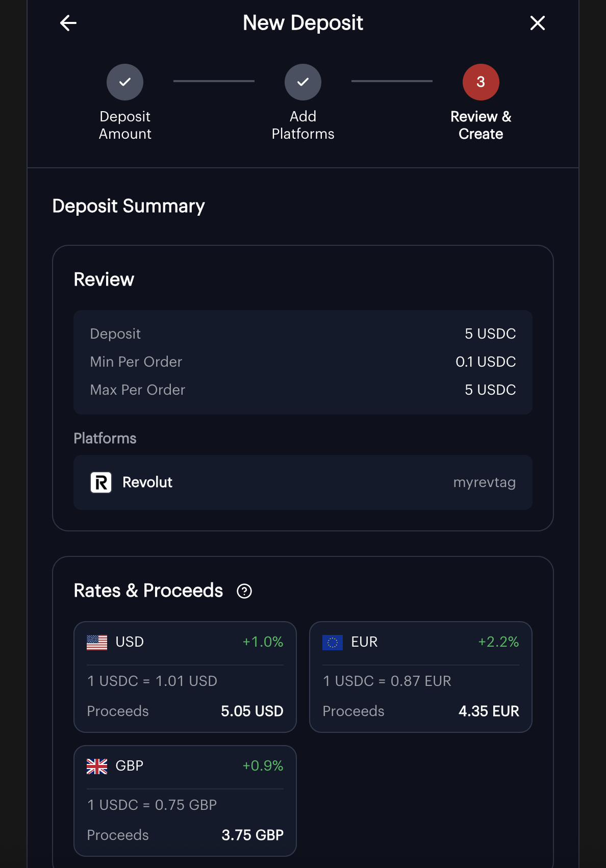Viewport: 606px width, 868px height.
Task: Open Rates & Proceeds help icon
Action: click(x=244, y=591)
